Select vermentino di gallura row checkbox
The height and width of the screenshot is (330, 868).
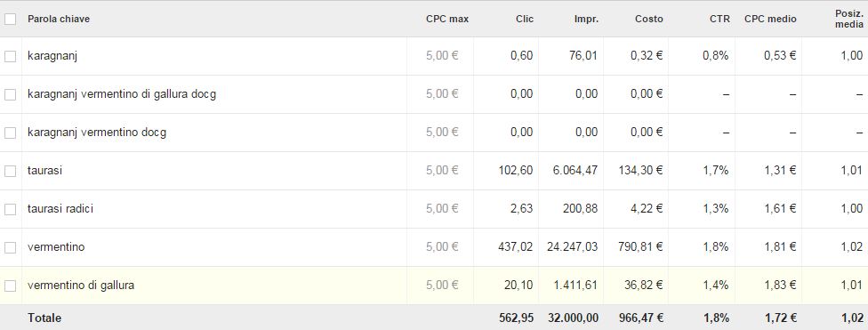[x=10, y=286]
